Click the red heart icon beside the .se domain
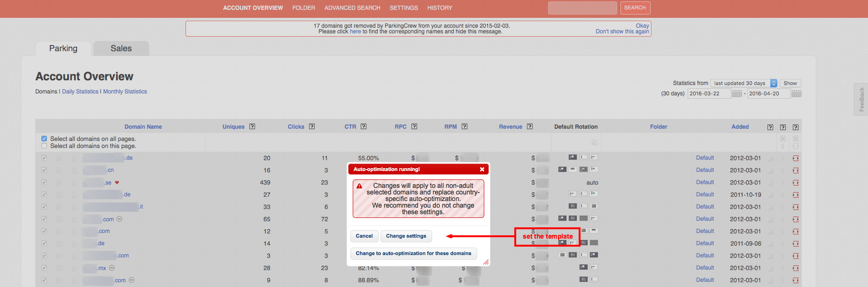This screenshot has width=868, height=287. pos(117,183)
